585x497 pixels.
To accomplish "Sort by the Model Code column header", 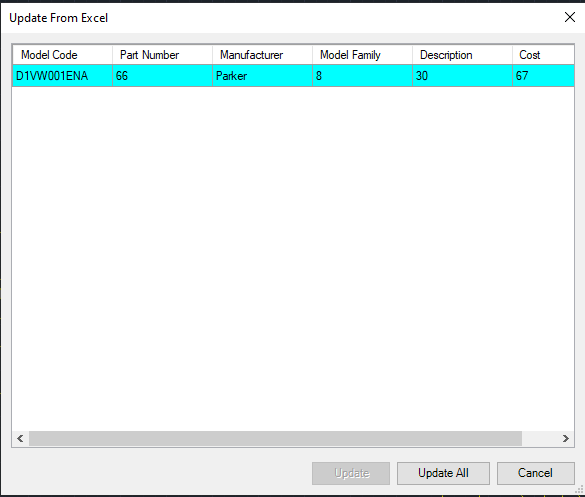I will pos(63,55).
